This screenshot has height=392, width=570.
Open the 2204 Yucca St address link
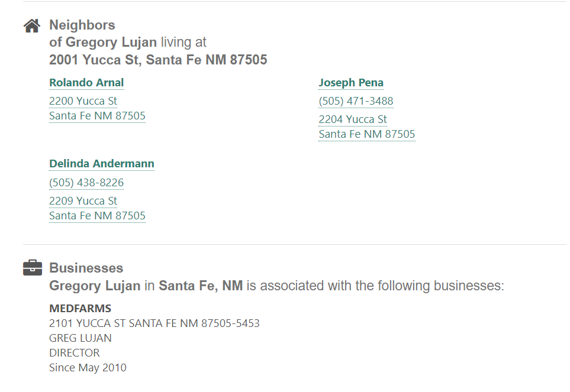(353, 119)
